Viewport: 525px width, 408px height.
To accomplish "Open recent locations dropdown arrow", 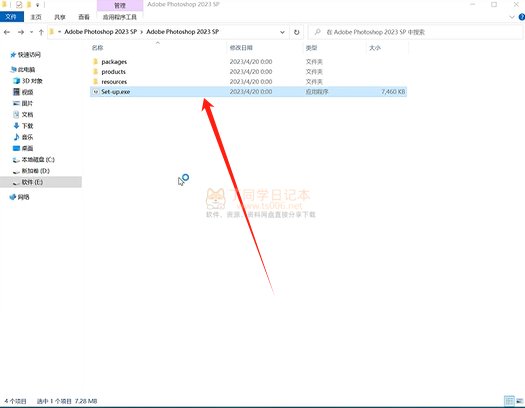I will (31, 32).
